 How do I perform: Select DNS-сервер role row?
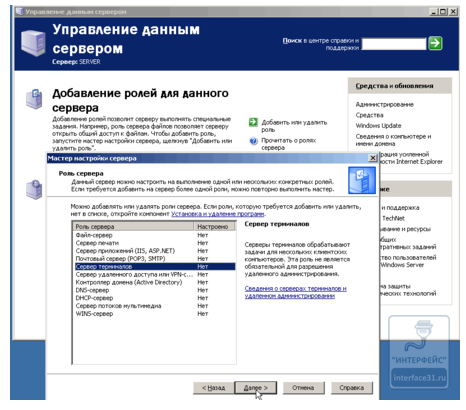coord(155,290)
